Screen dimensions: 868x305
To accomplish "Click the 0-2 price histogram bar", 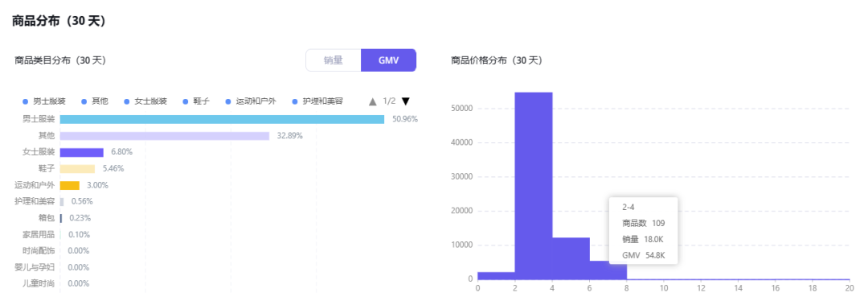I will [x=497, y=275].
